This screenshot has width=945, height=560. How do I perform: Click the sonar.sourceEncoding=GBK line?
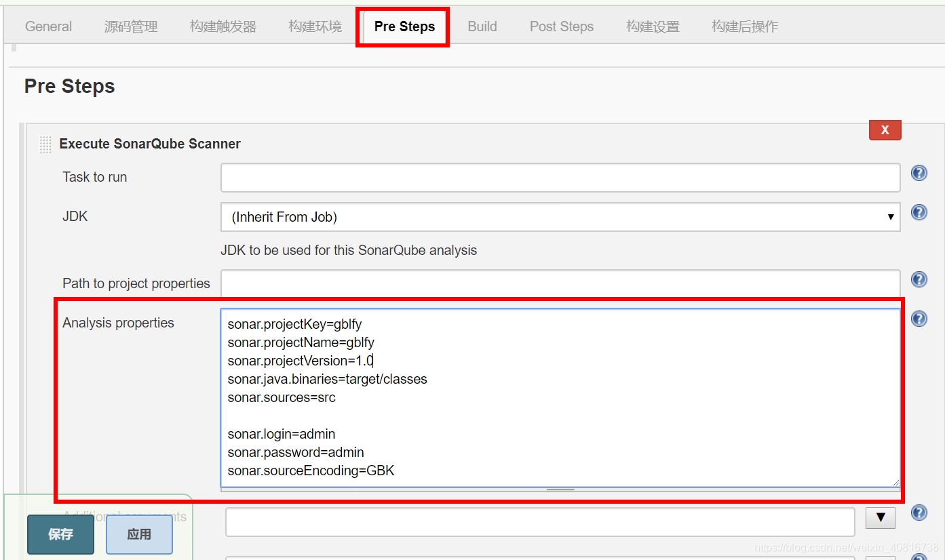[x=311, y=471]
